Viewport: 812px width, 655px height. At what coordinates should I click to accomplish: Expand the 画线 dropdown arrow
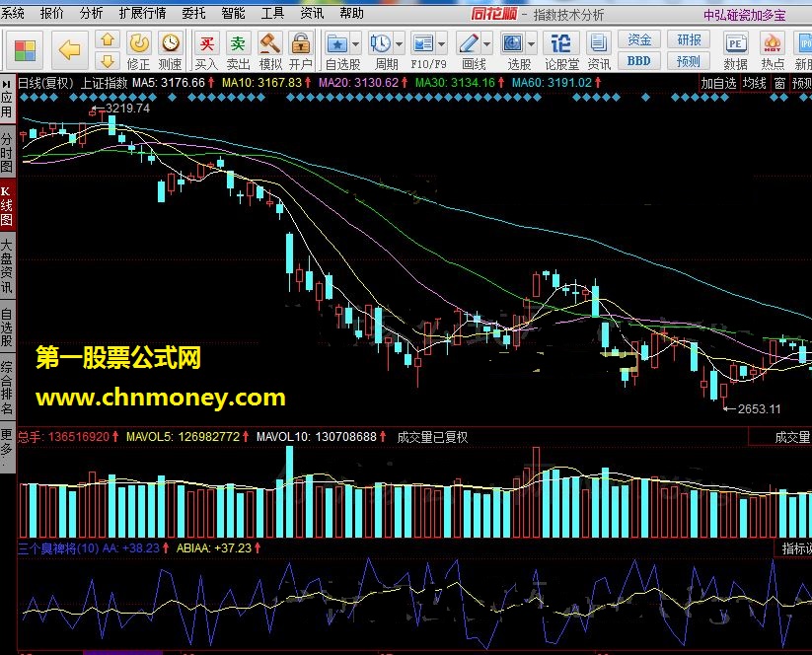(486, 44)
